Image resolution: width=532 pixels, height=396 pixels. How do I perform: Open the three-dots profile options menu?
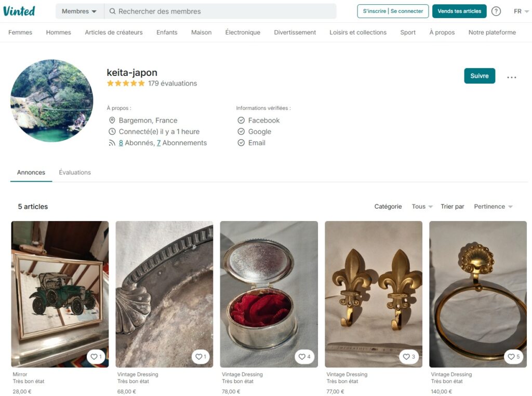tap(512, 77)
